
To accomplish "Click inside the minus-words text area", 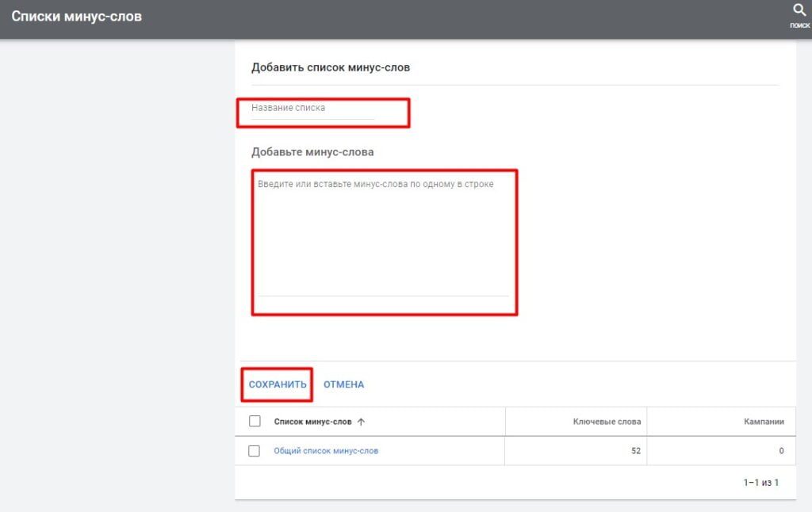I will point(383,236).
